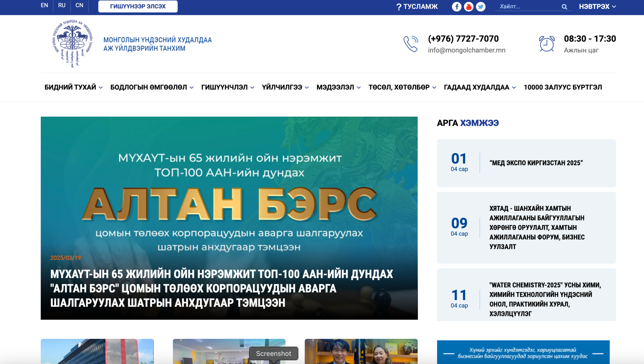Expand the ҮЙЛЧИЛГЭЭ menu
The height and width of the screenshot is (364, 644).
pyautogui.click(x=285, y=87)
